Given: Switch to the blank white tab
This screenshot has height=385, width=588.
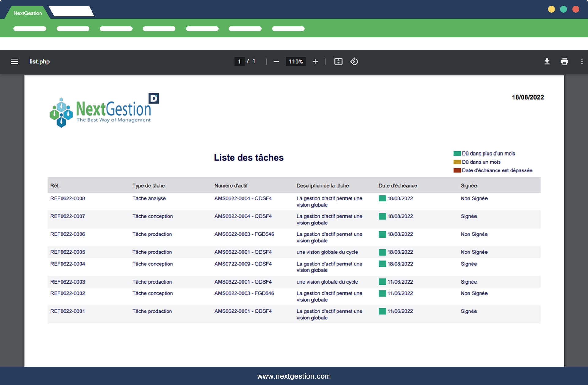Looking at the screenshot, I should [x=71, y=11].
